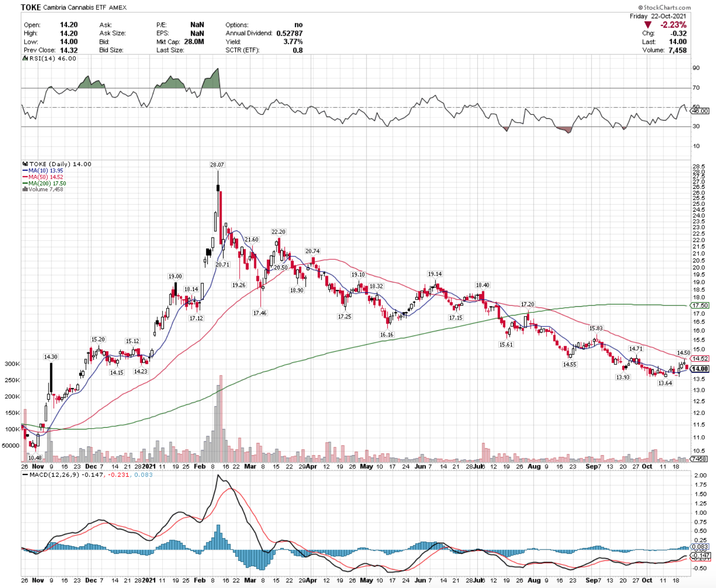Image resolution: width=716 pixels, height=588 pixels.
Task: Click the 20.74 price label
Action: 312,251
